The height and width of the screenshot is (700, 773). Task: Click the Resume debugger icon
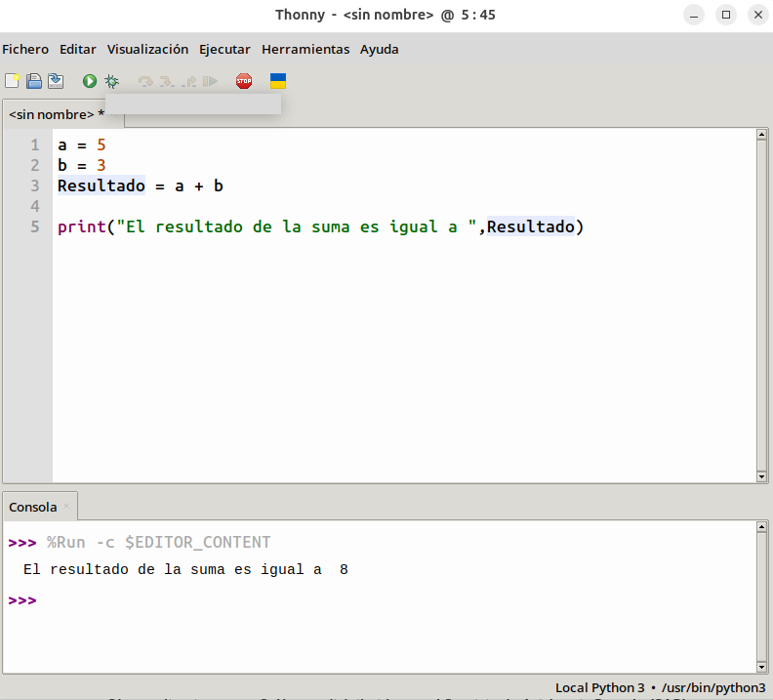tap(210, 81)
